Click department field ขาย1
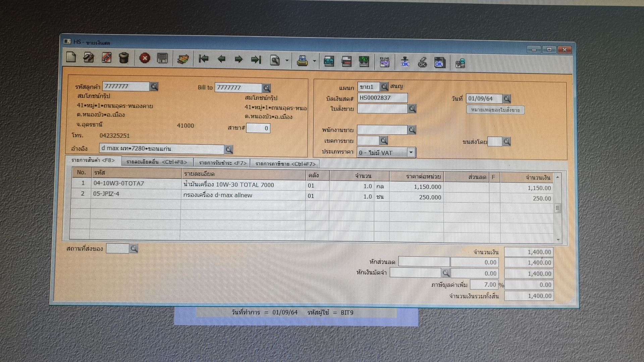The width and height of the screenshot is (644, 362). point(369,87)
